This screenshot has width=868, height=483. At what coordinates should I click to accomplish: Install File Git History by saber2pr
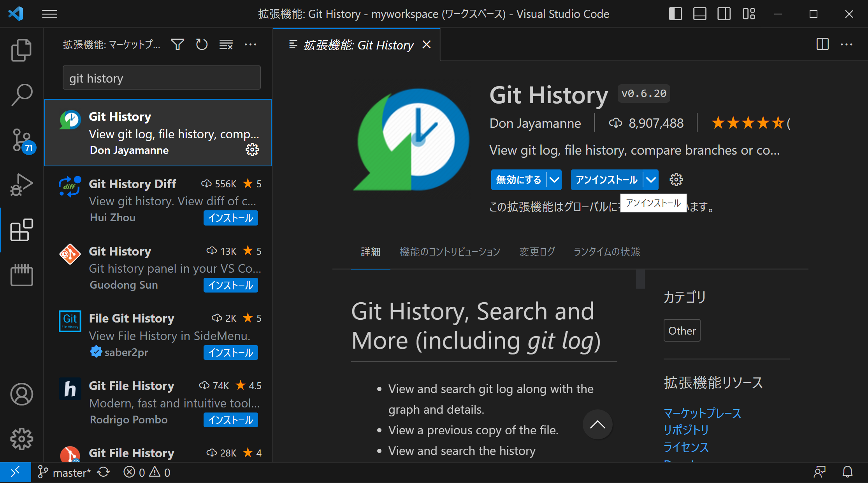coord(231,353)
